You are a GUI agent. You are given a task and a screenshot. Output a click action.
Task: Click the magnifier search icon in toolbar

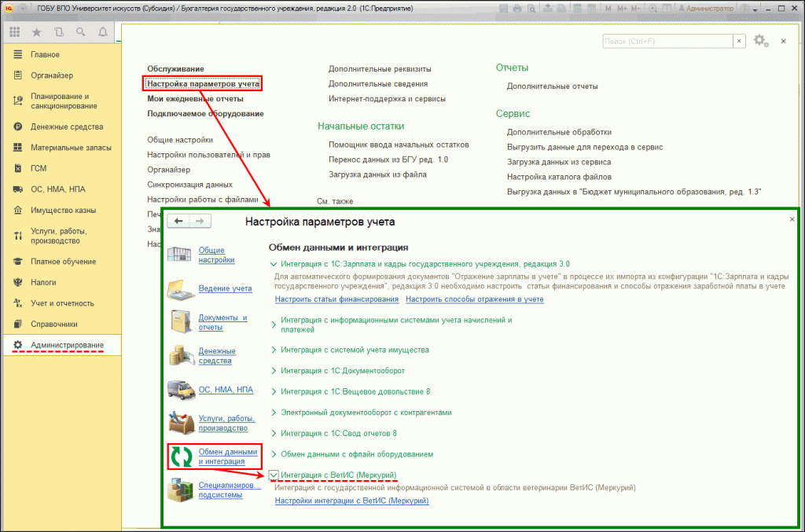(x=80, y=32)
